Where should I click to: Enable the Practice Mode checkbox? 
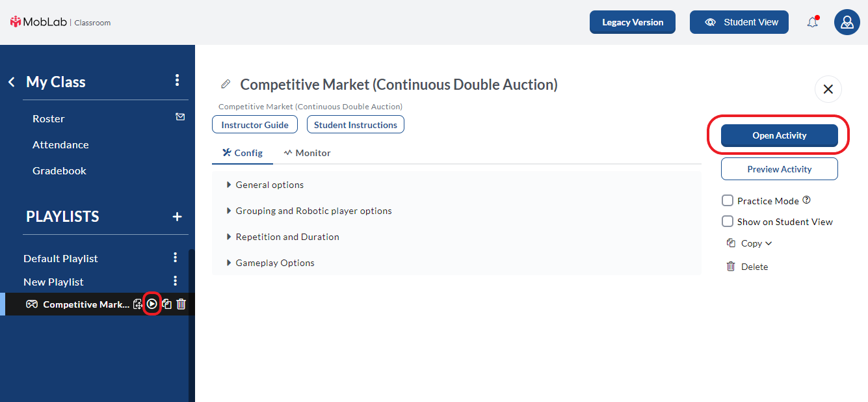coord(728,201)
